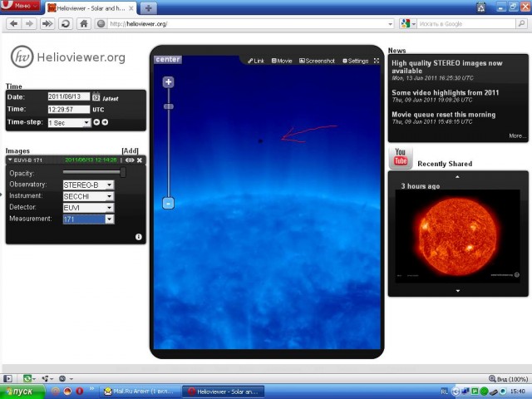This screenshot has width=532, height=399.
Task: Click the Opera Menu button
Action: [x=20, y=5]
